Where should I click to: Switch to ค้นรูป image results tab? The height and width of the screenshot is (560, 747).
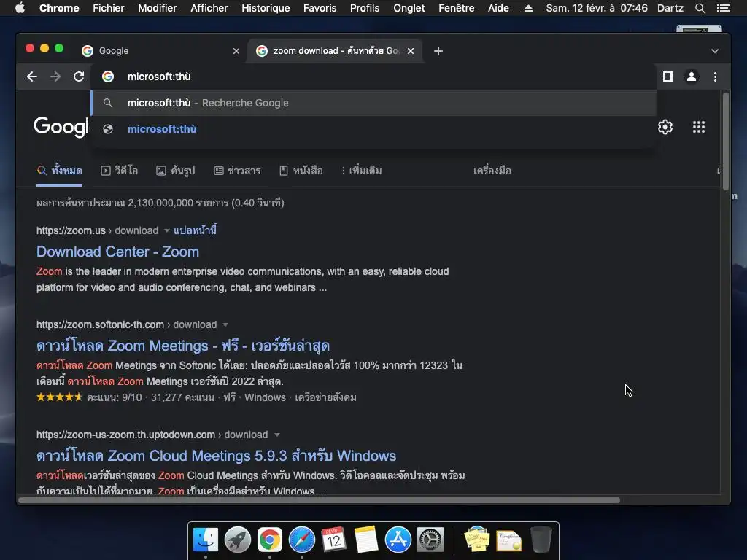click(176, 171)
